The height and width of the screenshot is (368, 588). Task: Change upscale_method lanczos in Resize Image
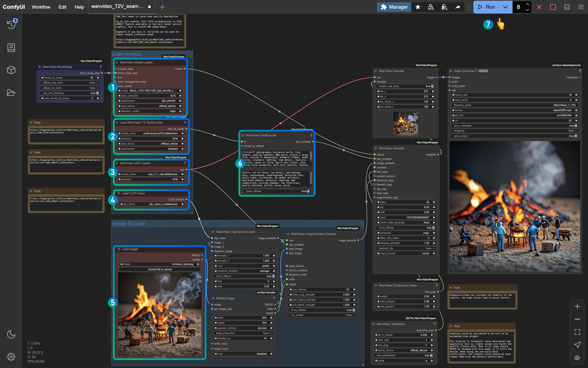tap(244, 328)
